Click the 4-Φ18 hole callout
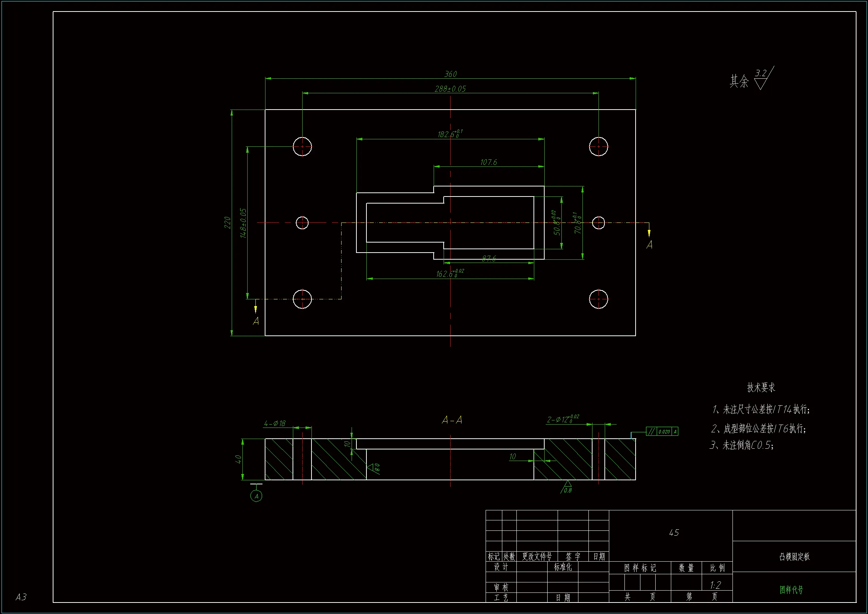The width and height of the screenshot is (868, 614). point(274,423)
